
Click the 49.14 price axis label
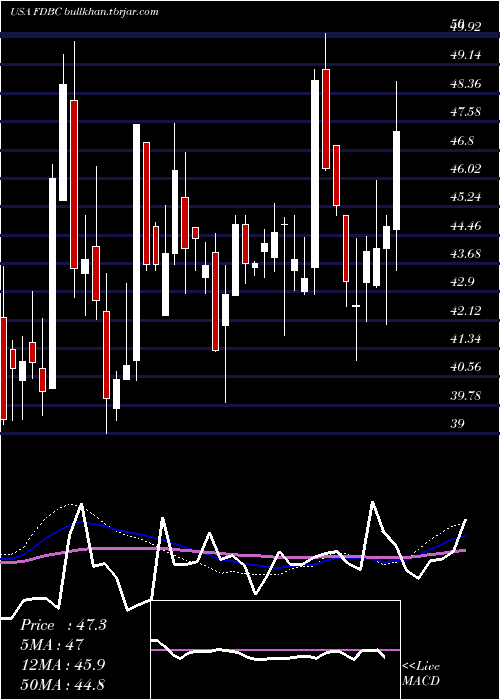pyautogui.click(x=466, y=55)
